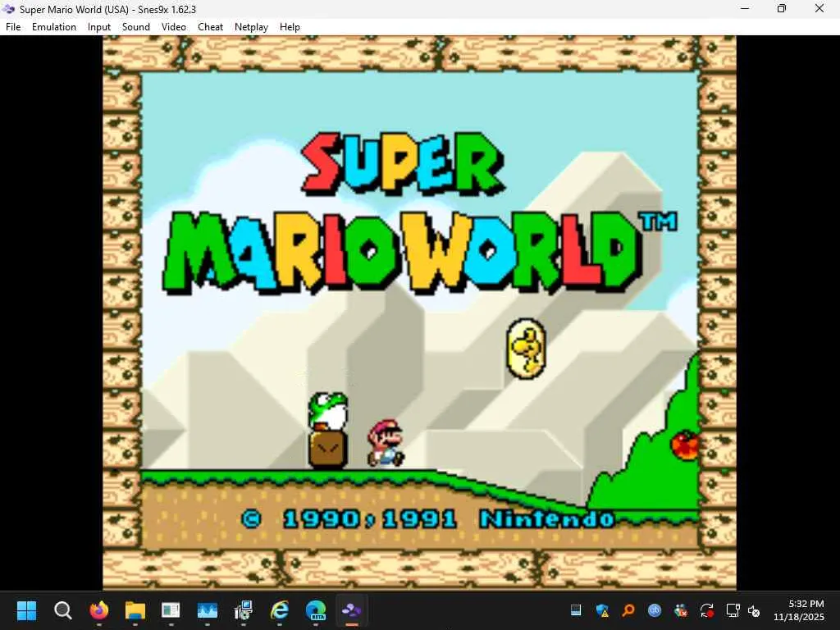This screenshot has height=630, width=840.
Task: Open the Input menu
Action: [x=99, y=27]
